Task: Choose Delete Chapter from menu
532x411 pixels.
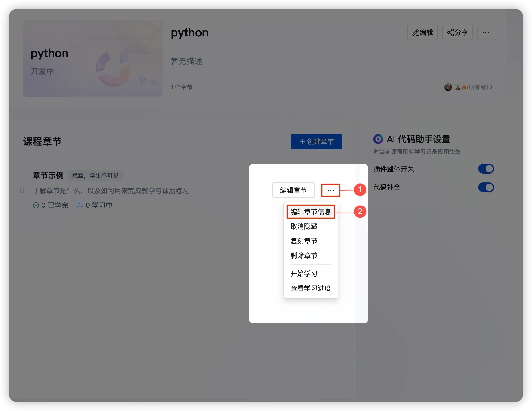Action: 304,256
